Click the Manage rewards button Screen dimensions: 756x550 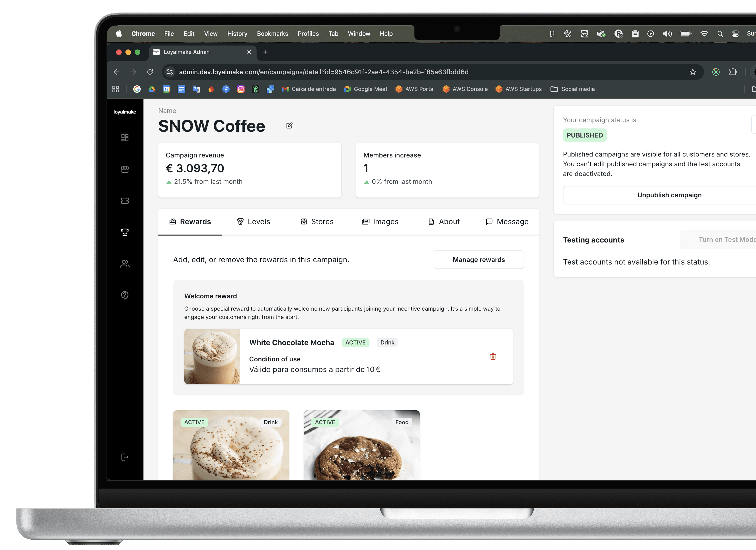[x=478, y=259]
